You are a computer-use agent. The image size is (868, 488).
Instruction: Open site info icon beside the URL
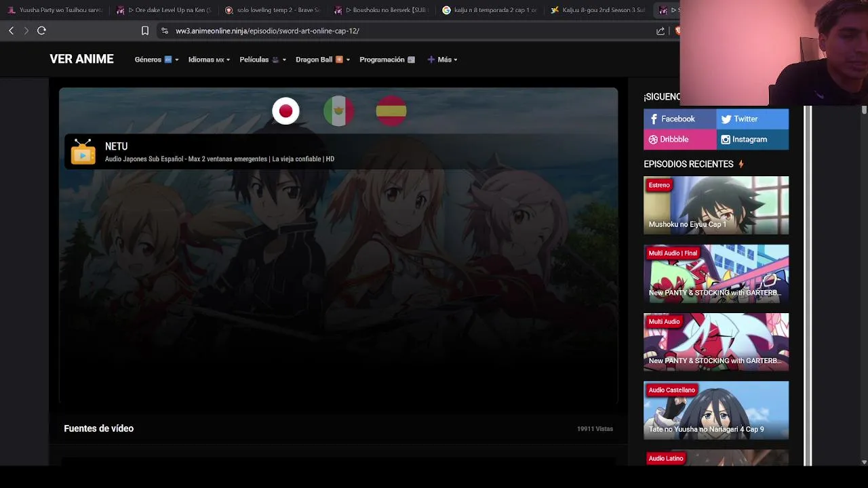(x=164, y=30)
